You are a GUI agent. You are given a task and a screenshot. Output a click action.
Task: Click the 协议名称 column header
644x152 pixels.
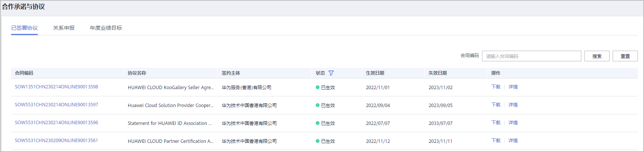pyautogui.click(x=137, y=73)
